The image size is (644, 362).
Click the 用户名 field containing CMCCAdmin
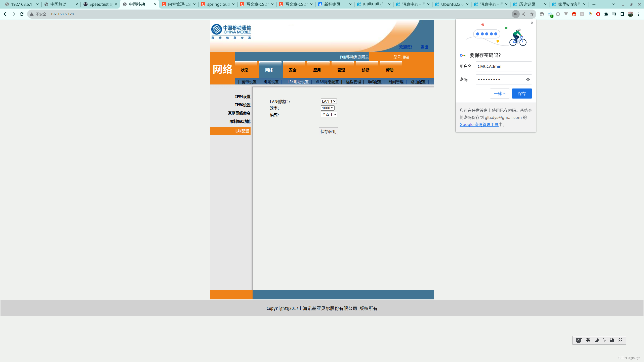[x=504, y=66]
